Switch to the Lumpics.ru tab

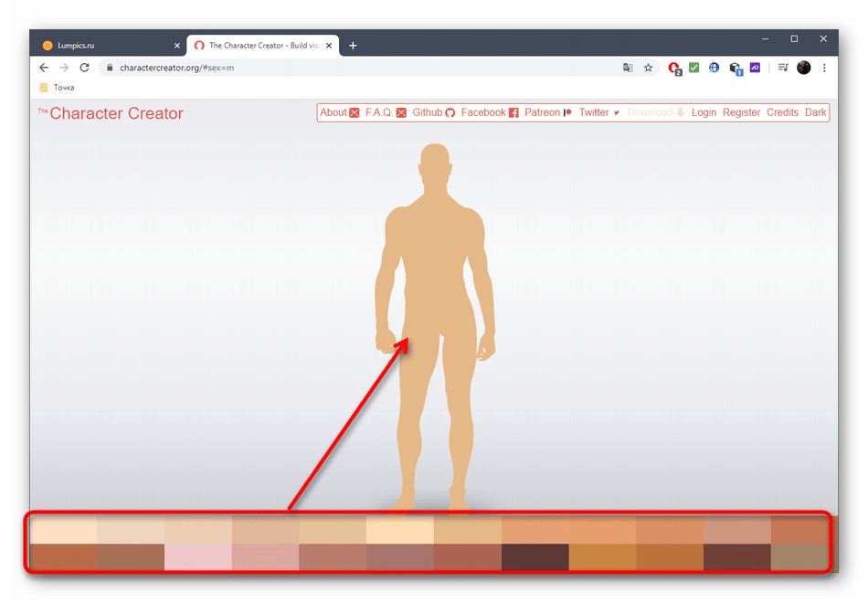pyautogui.click(x=102, y=46)
